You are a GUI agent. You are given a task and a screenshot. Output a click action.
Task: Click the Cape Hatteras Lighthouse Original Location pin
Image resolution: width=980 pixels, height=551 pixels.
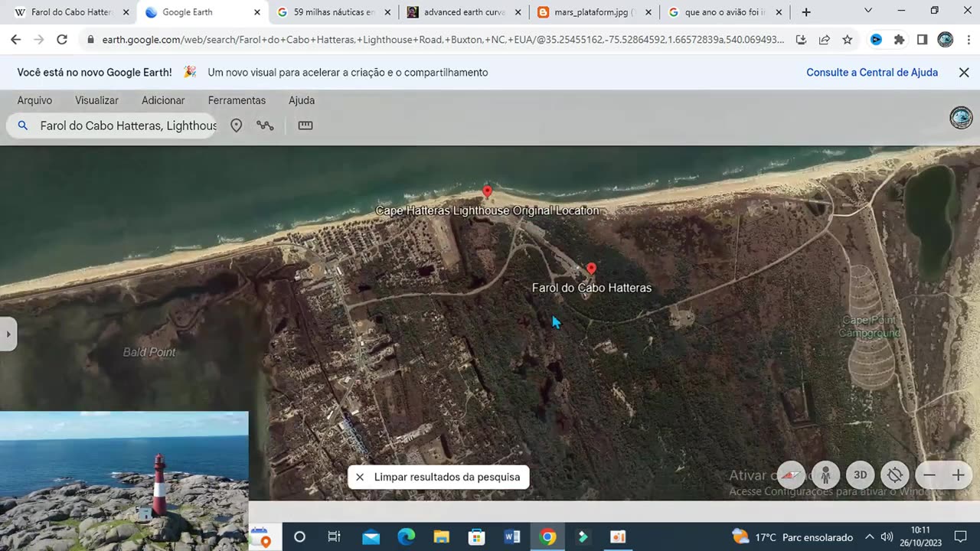[x=487, y=191]
